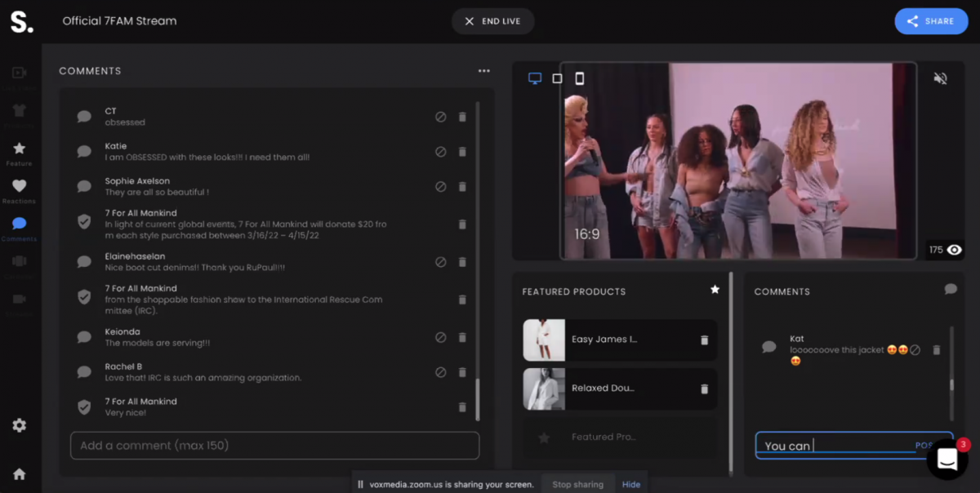Click the Comments list scrollbar
980x493 pixels.
[478, 400]
